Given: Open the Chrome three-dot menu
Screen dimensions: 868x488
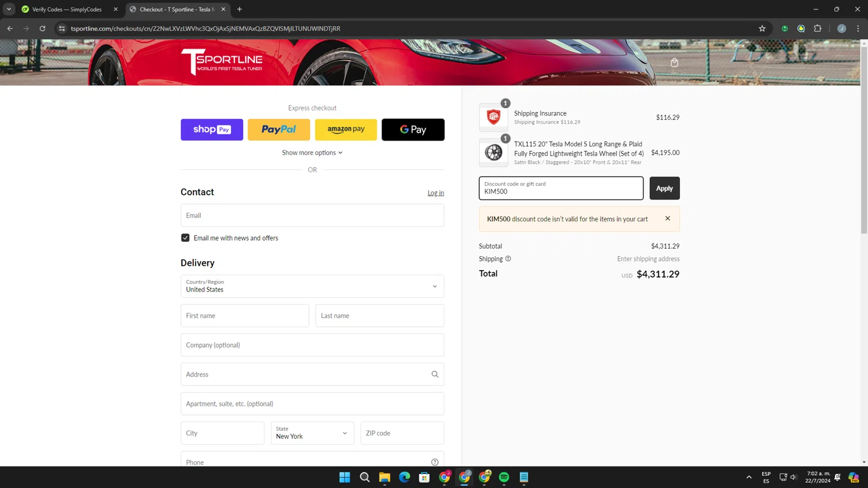Looking at the screenshot, I should tap(858, 28).
